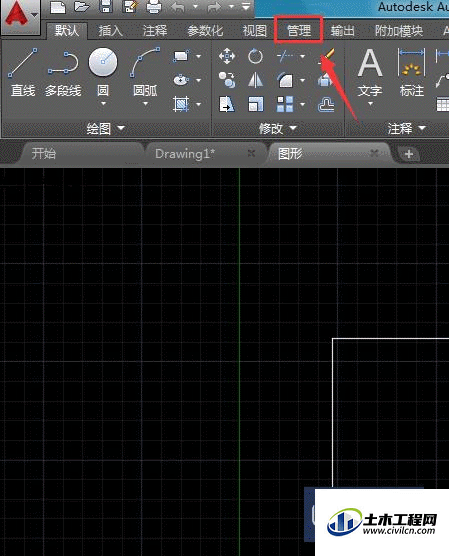Select the 标注 dimension tool
This screenshot has height=556, width=449.
(x=412, y=72)
